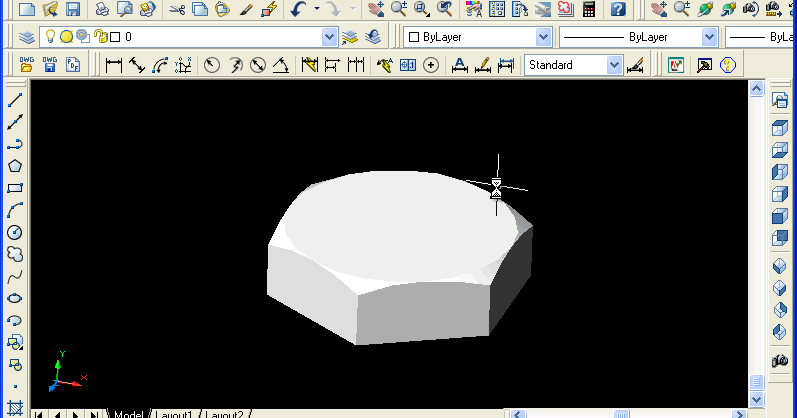Select Zoom Window tool in standard toolbar
Image resolution: width=797 pixels, height=418 pixels.
(x=421, y=9)
